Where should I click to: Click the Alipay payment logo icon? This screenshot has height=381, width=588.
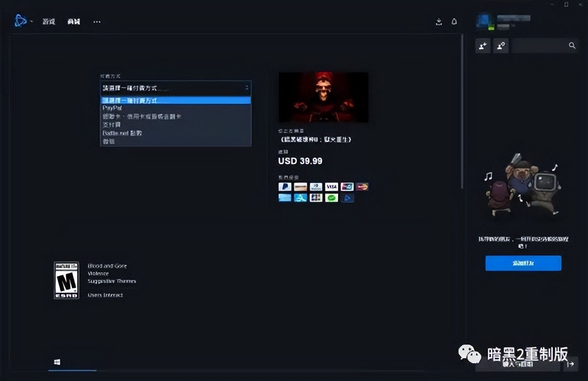point(300,198)
